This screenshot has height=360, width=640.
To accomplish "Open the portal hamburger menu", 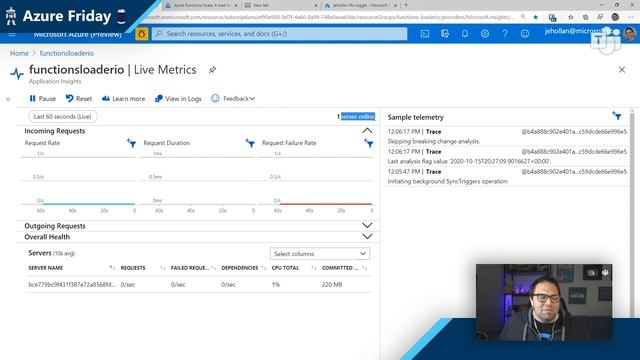I will [x=12, y=34].
